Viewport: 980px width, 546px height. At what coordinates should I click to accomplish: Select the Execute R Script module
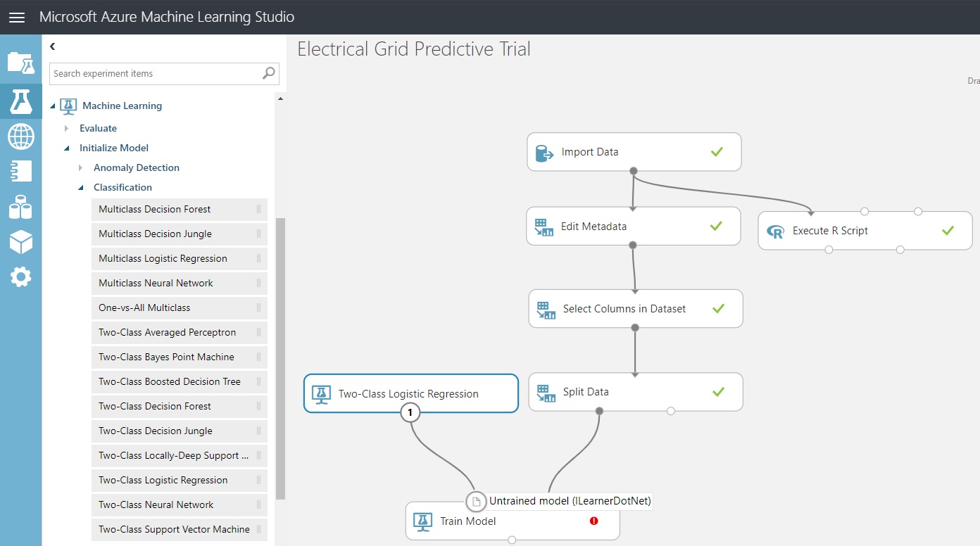[865, 231]
